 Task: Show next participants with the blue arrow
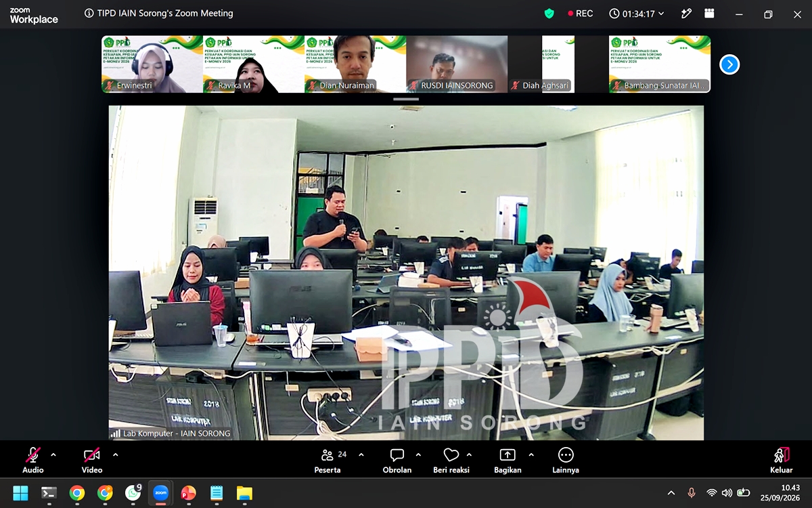coord(729,64)
